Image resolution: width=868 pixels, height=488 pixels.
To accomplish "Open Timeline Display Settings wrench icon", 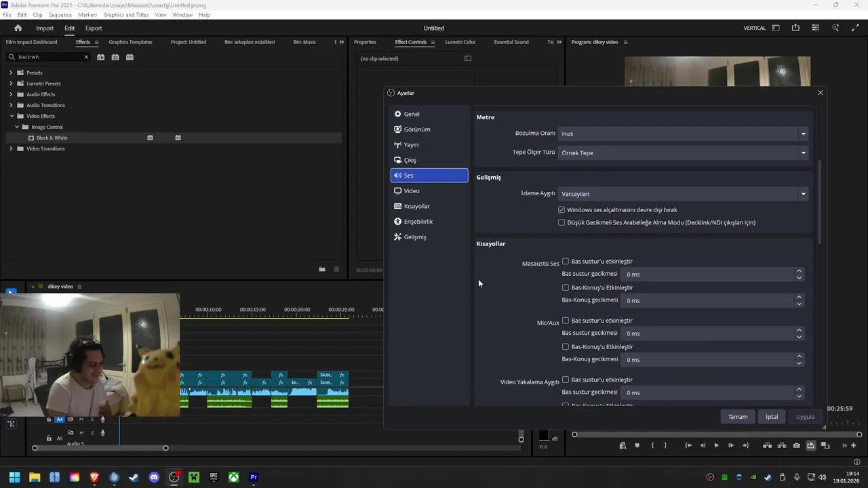I will tap(11, 424).
